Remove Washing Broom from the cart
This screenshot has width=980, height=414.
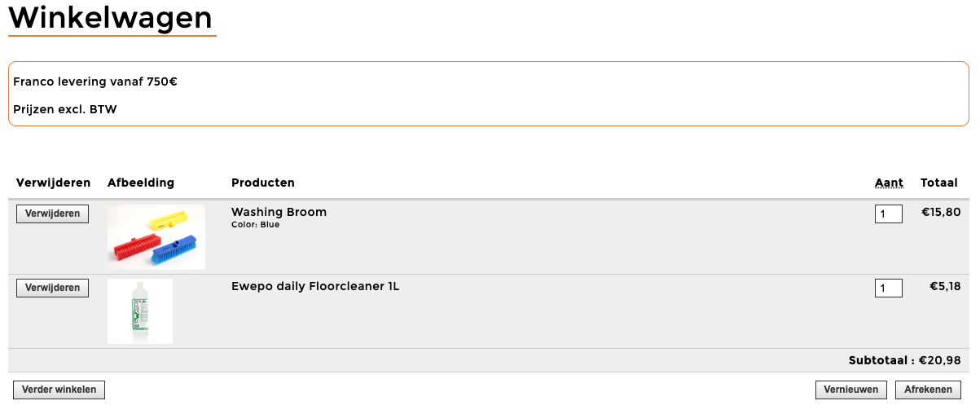click(52, 214)
